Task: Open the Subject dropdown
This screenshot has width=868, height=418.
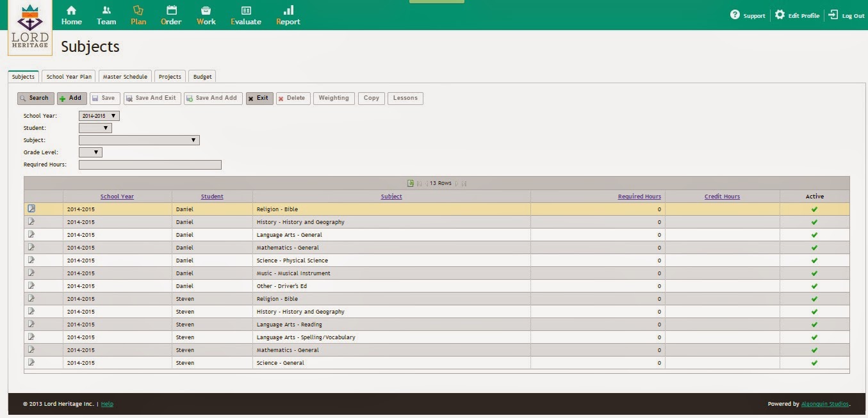Action: coord(139,140)
